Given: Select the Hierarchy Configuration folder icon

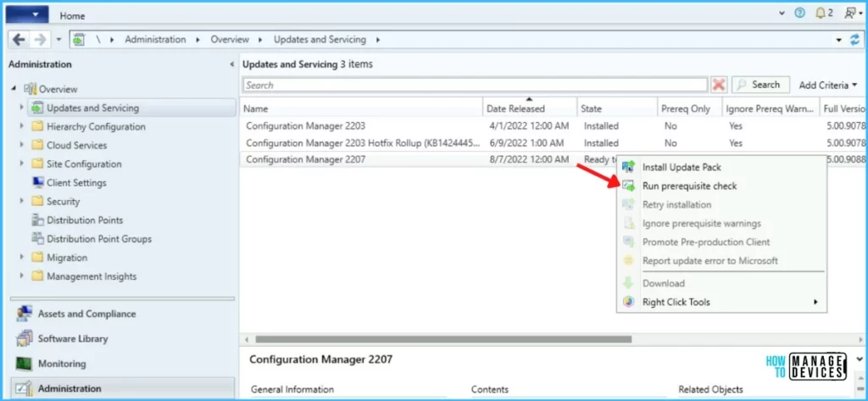Looking at the screenshot, I should [x=37, y=127].
